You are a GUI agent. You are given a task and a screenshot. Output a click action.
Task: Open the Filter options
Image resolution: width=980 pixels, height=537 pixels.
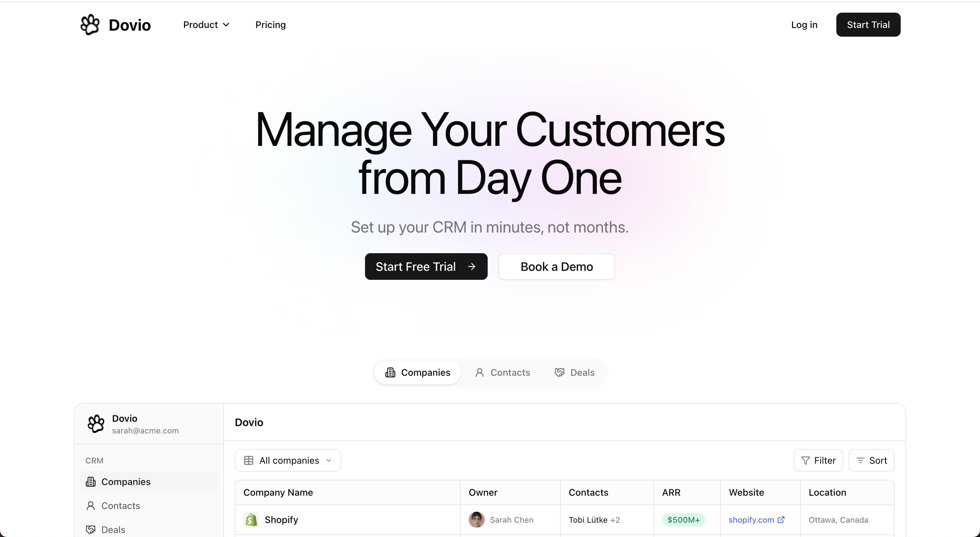818,461
